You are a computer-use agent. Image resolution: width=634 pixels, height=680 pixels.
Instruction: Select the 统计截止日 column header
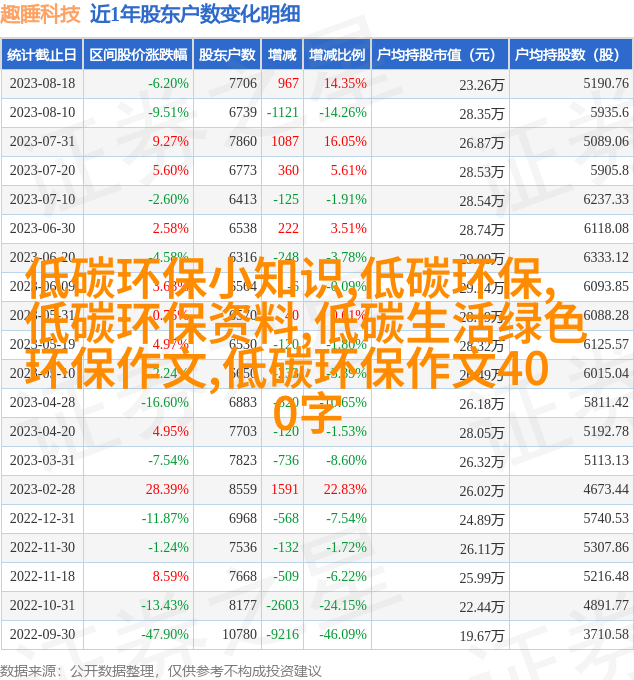pyautogui.click(x=42, y=55)
